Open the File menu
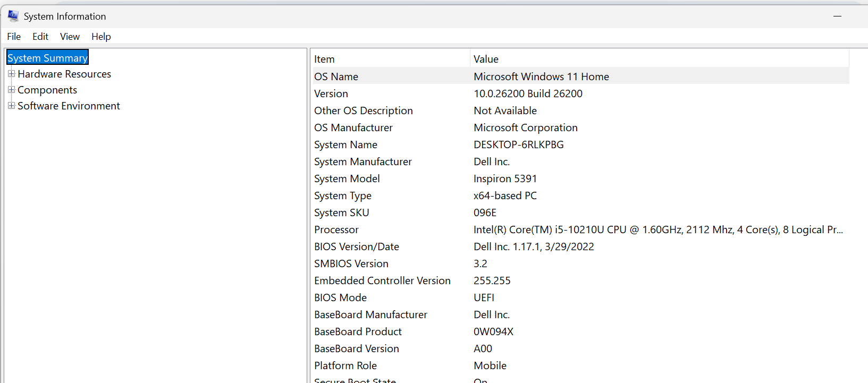The image size is (868, 383). [x=14, y=37]
